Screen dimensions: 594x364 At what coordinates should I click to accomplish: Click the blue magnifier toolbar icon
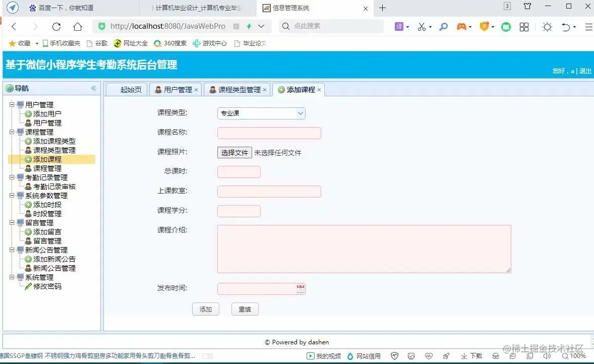(x=443, y=27)
